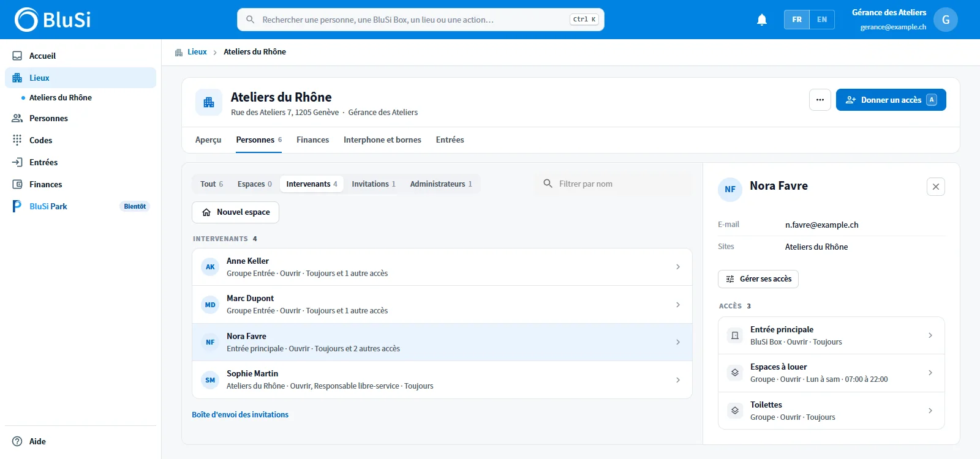Close the Nora Favre detail panel
Screen dimensions: 980x459
tap(936, 187)
